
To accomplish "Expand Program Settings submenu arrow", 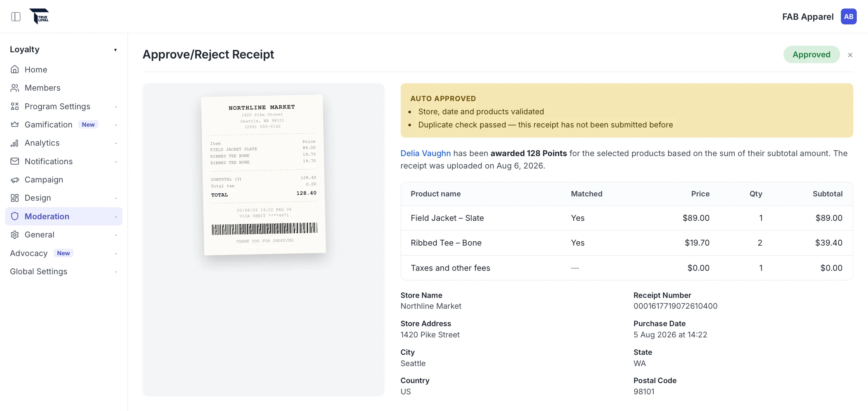I will click(x=116, y=107).
